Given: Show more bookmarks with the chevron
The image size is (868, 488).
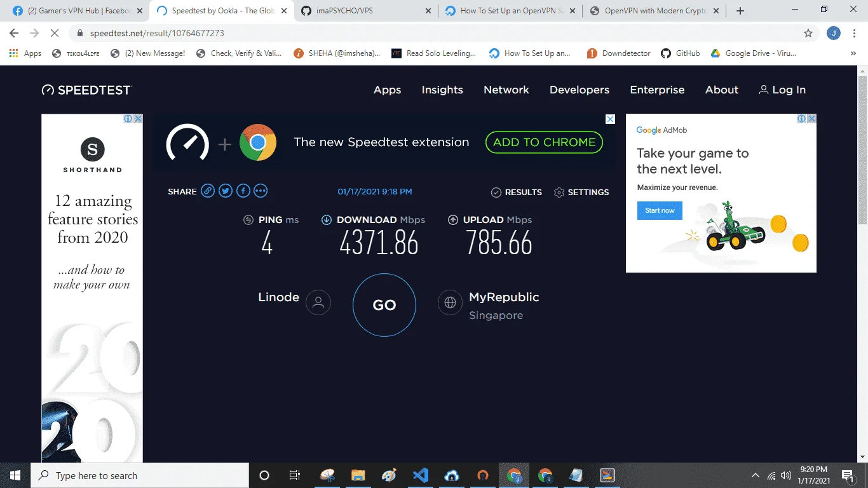Looking at the screenshot, I should 853,53.
